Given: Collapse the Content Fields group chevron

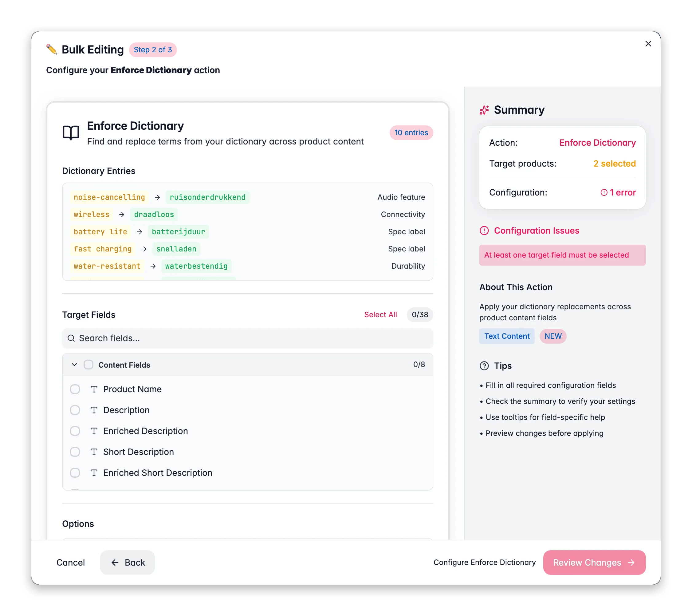Looking at the screenshot, I should point(74,365).
